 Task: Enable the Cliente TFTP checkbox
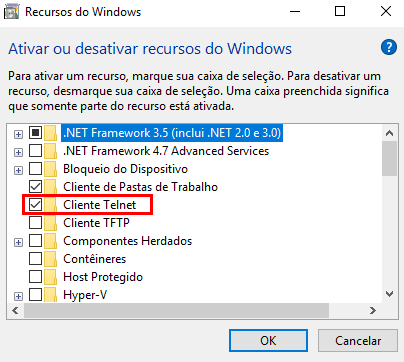coord(35,223)
